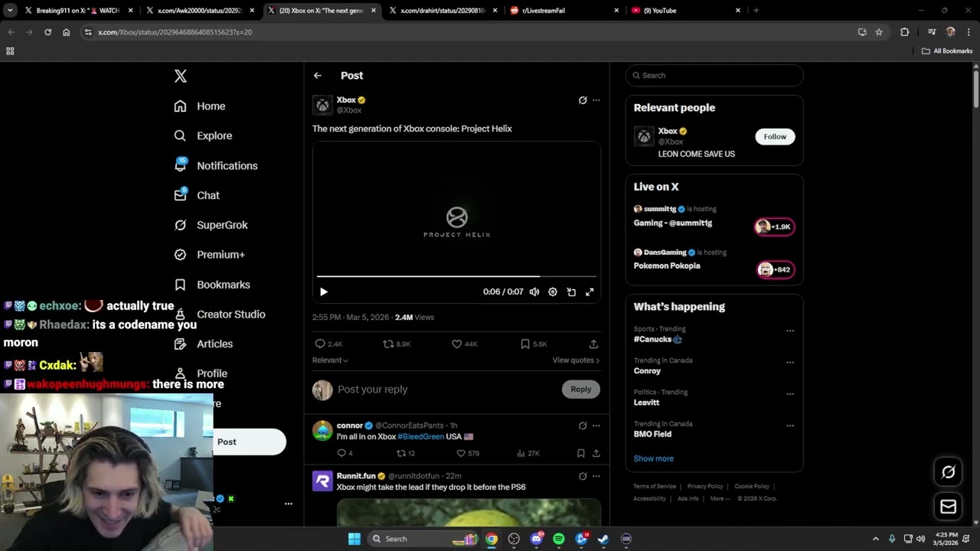
Task: Open All Bookmarks folder
Action: click(947, 51)
